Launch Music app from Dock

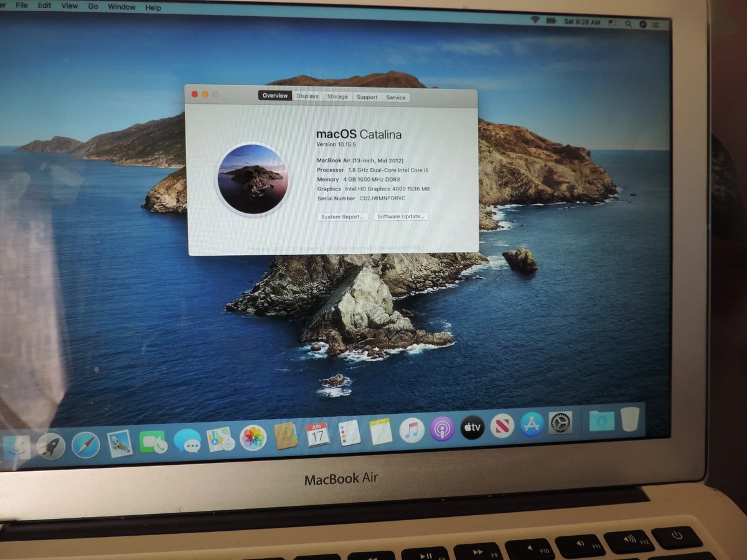pos(411,430)
